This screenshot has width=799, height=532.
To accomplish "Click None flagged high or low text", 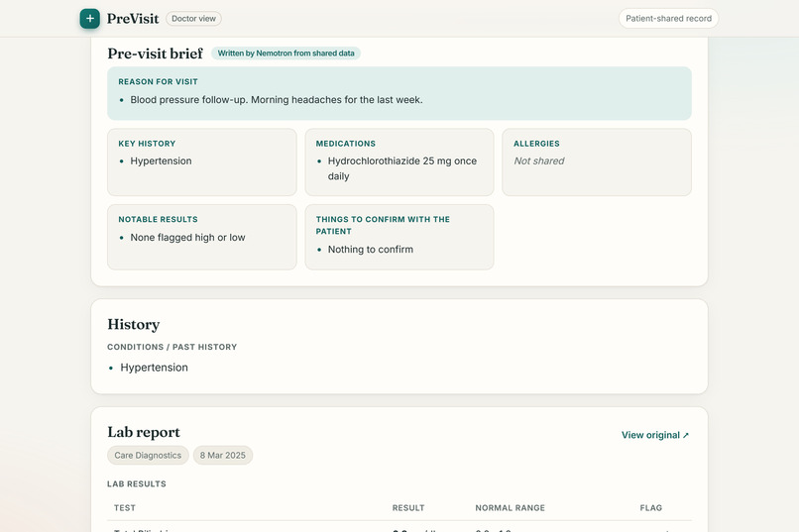I will [187, 237].
